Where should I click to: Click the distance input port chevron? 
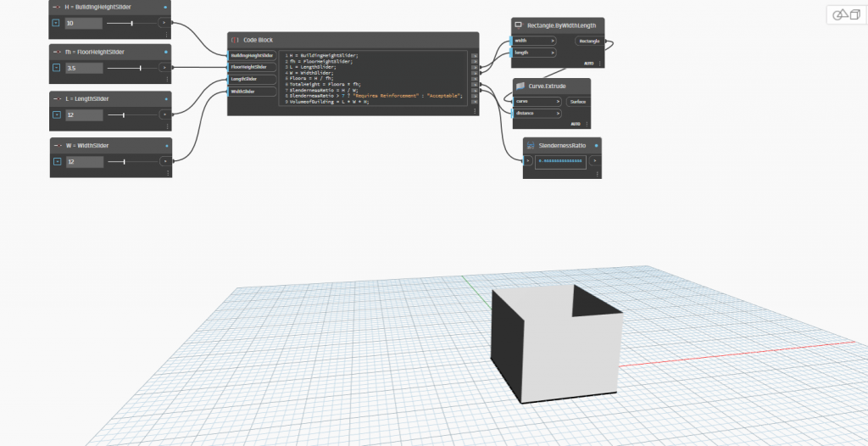(558, 114)
